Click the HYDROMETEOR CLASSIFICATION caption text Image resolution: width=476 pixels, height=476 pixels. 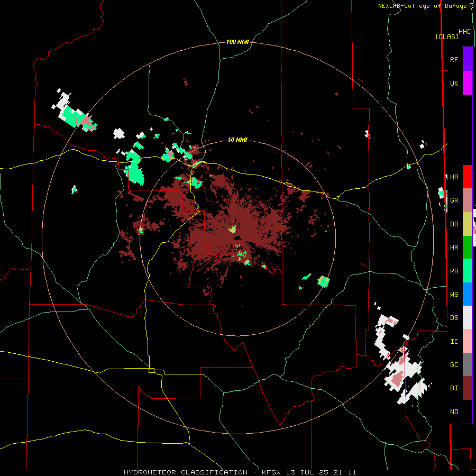186,472
